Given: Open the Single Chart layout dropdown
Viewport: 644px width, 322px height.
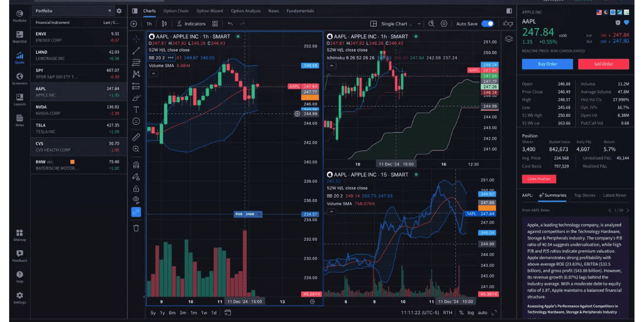Looking at the screenshot, I should click(396, 24).
